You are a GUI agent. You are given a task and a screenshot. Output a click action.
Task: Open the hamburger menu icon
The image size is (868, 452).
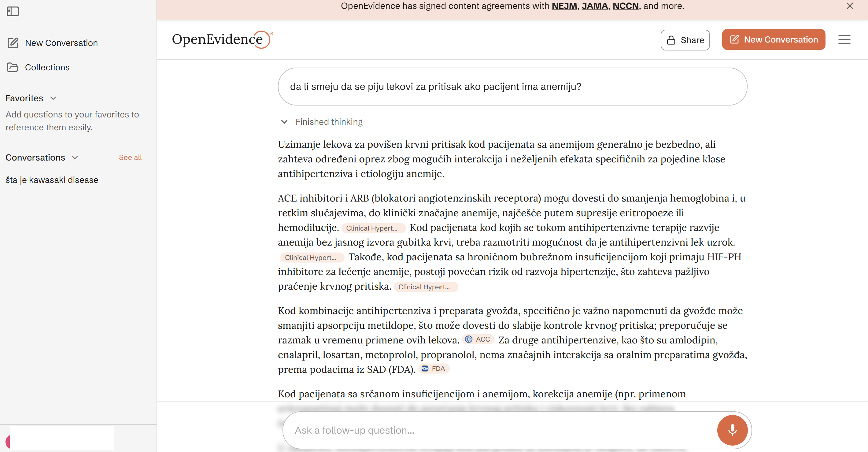click(x=844, y=40)
